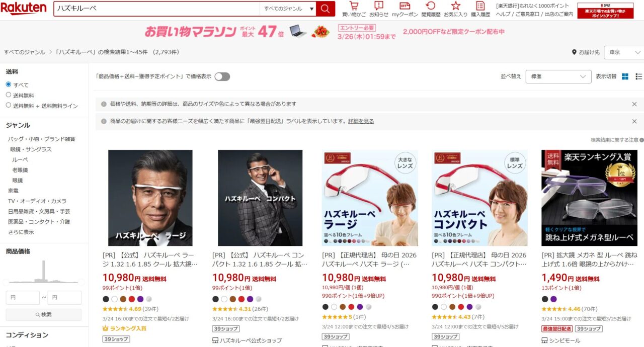The width and height of the screenshot is (644, 347).
Task: Open the 標準 sort order dropdown
Action: point(558,76)
